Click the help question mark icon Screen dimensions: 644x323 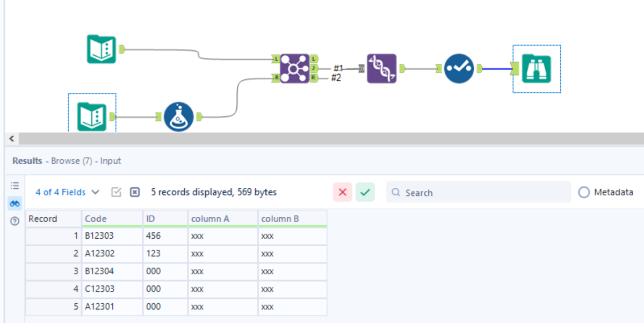pos(15,219)
